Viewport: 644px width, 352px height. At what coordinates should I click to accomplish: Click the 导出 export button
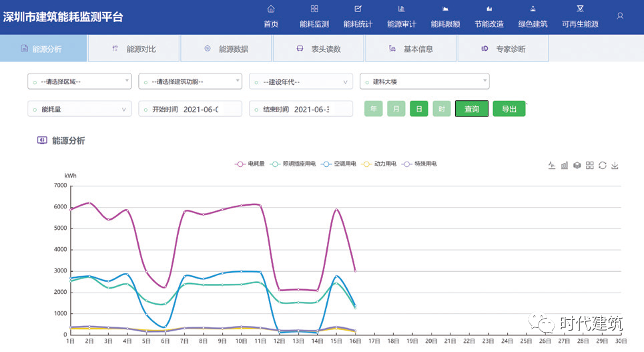[509, 109]
